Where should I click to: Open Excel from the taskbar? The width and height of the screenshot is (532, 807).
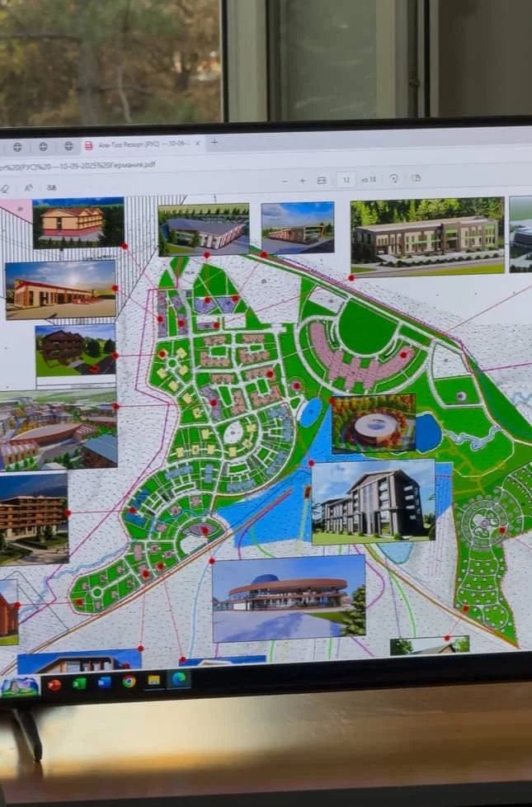tap(79, 683)
